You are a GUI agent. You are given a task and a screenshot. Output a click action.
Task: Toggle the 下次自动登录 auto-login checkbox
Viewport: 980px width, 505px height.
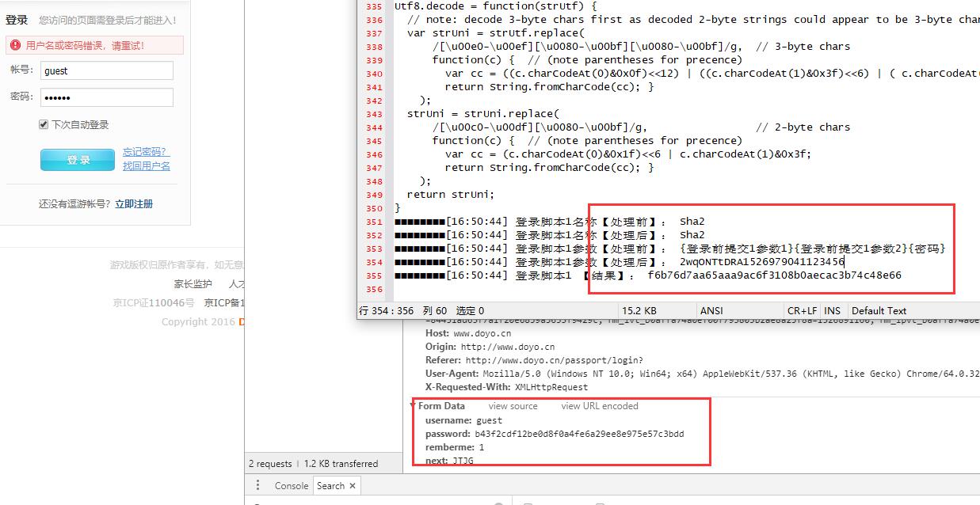[44, 124]
